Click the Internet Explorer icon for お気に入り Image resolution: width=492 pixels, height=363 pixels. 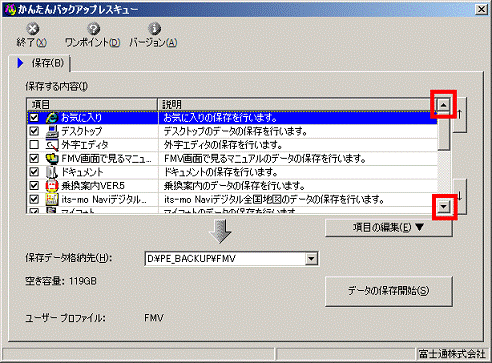point(52,118)
